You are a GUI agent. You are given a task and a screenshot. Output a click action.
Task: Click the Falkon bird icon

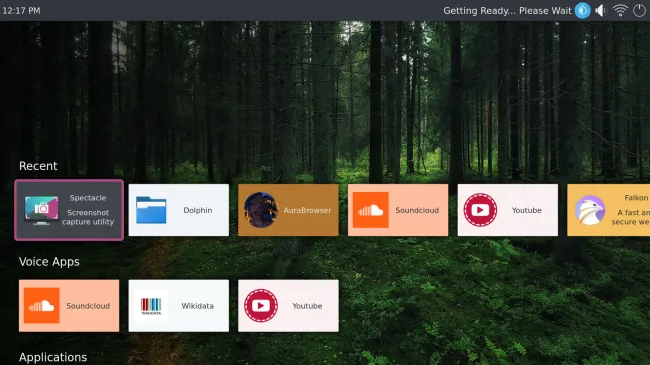tap(590, 210)
